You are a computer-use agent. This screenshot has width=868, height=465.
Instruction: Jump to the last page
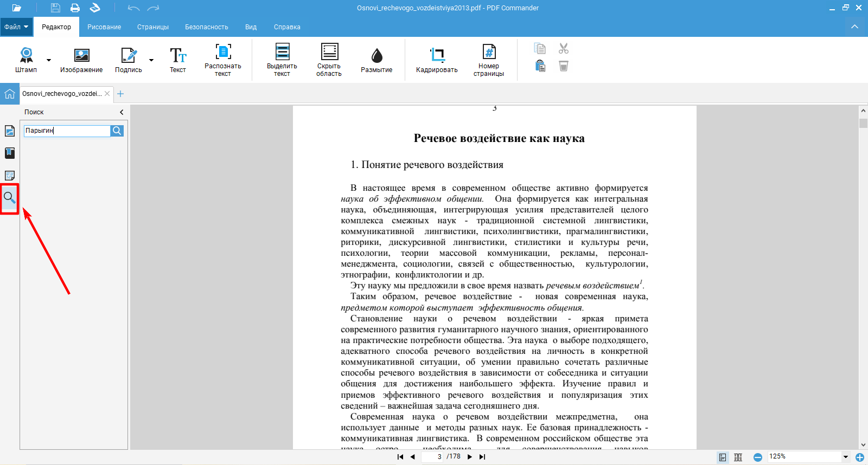click(x=482, y=457)
